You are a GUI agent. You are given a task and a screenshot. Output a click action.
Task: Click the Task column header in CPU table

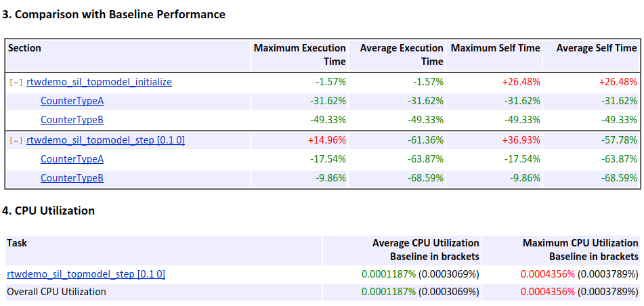point(17,242)
